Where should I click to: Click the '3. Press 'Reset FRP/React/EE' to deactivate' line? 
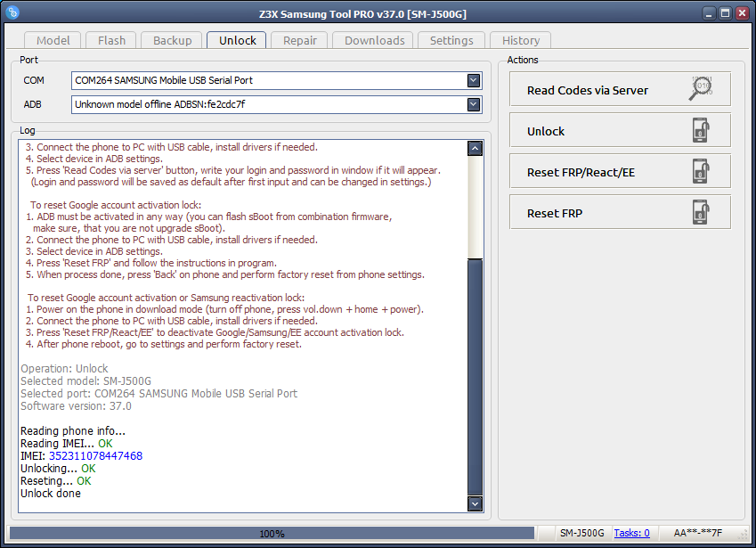(215, 332)
